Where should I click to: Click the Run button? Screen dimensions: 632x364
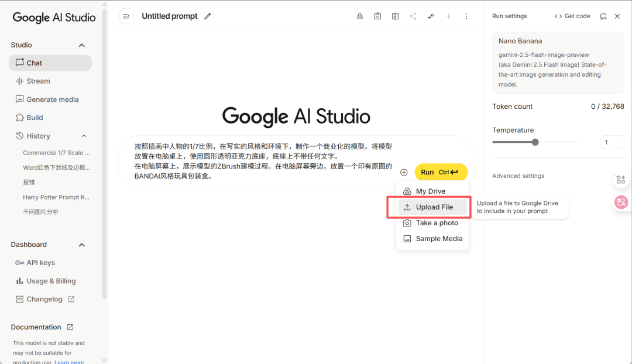pos(441,172)
